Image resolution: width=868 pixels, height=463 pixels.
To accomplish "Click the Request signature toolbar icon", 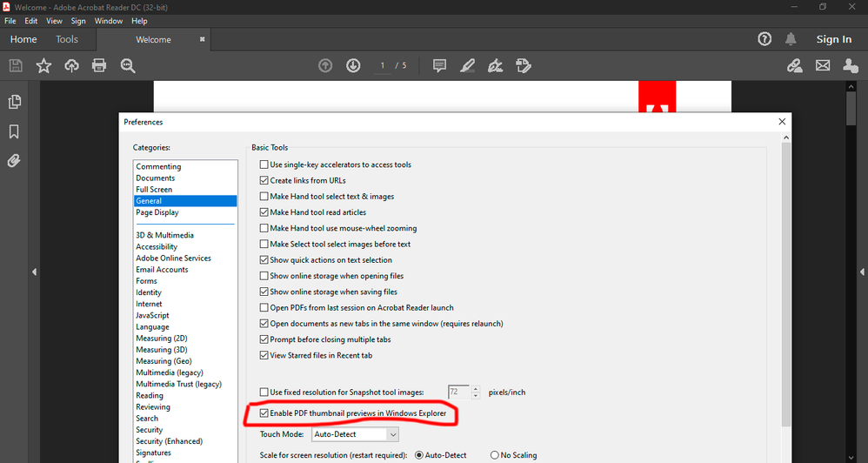I will pyautogui.click(x=523, y=66).
